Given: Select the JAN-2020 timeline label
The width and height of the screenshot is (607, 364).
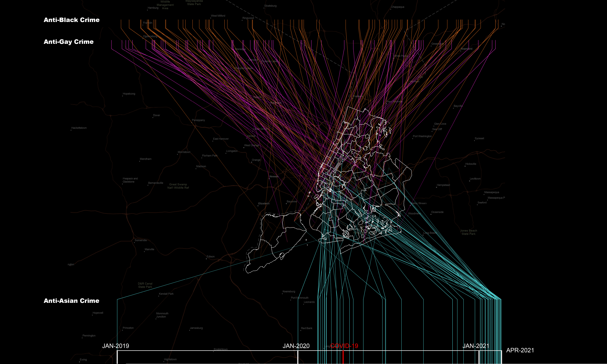Looking at the screenshot, I should [x=296, y=346].
